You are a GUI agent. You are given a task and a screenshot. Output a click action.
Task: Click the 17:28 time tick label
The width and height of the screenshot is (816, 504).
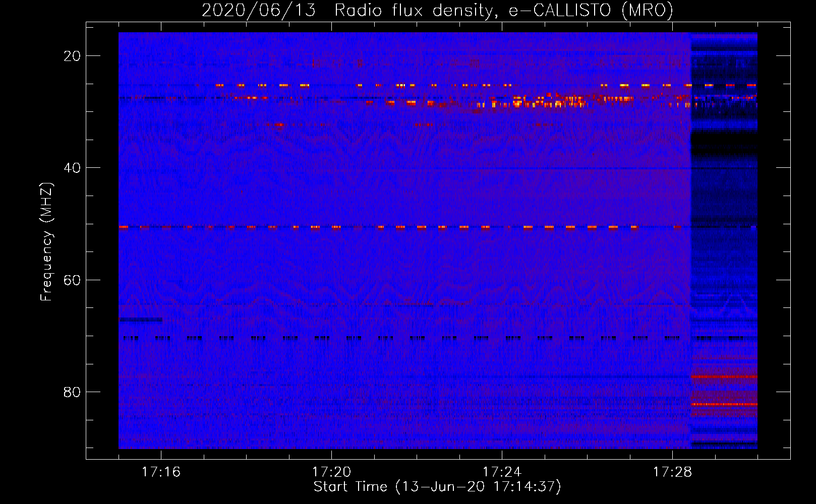tap(672, 472)
